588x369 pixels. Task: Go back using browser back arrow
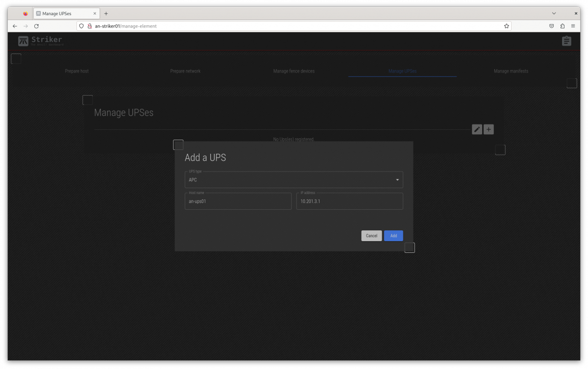pos(15,26)
